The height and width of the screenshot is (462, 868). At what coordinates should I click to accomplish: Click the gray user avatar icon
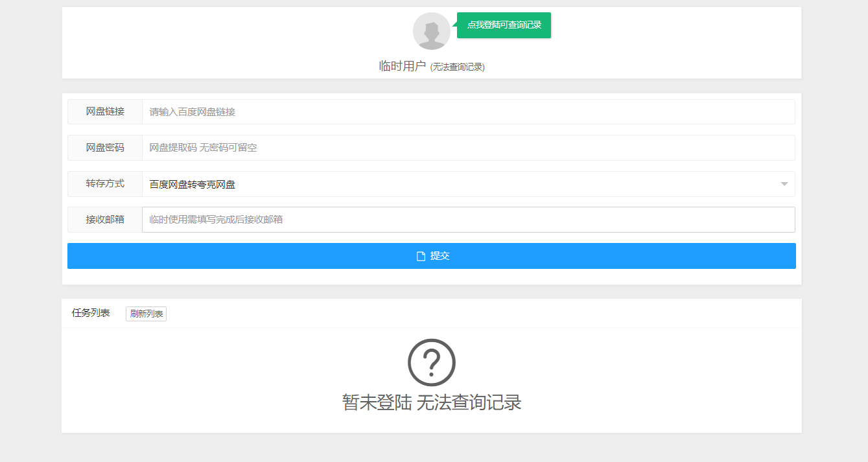coord(431,31)
